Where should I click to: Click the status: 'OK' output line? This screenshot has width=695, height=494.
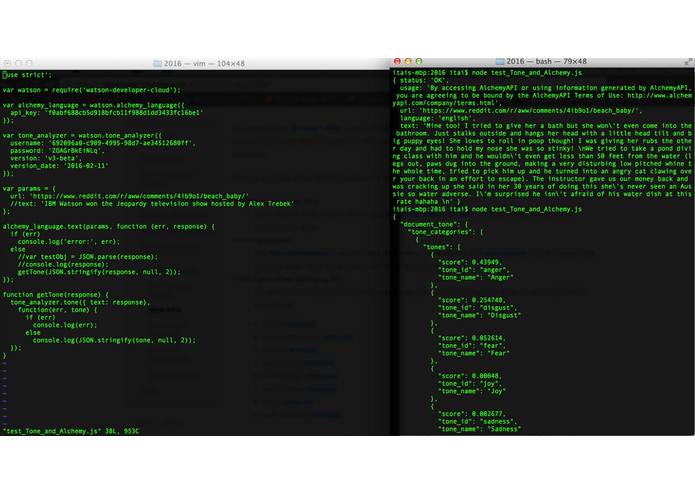421,80
